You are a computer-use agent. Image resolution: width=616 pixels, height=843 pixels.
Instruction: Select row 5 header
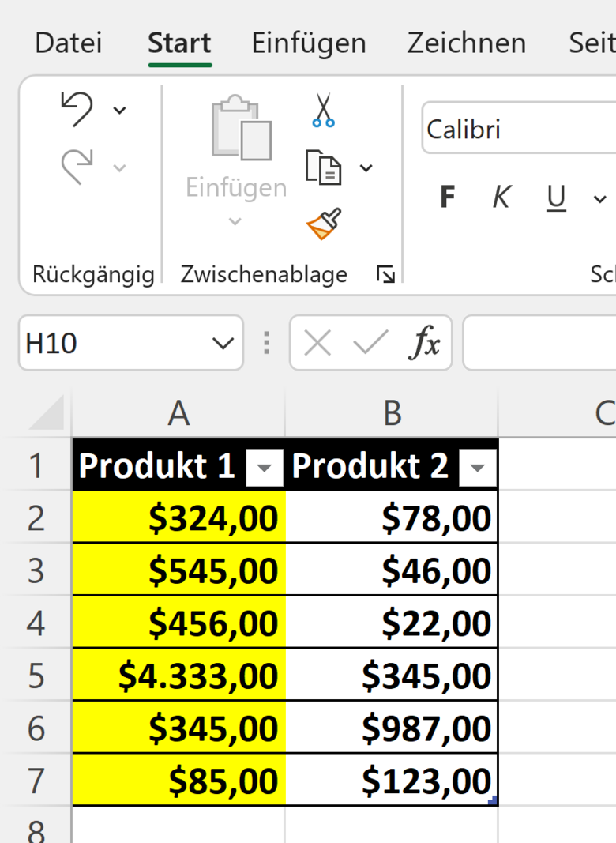[36, 676]
